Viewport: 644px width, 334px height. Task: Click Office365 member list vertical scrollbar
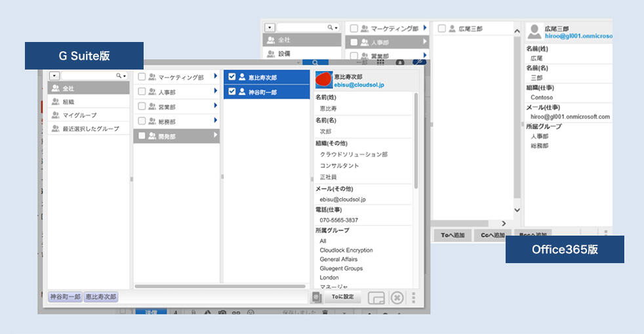517,117
